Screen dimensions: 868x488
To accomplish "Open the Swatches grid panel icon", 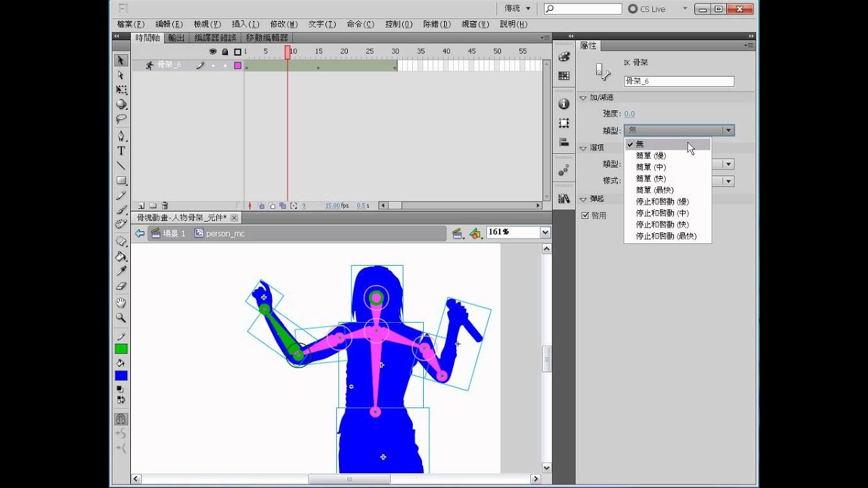I will (564, 76).
